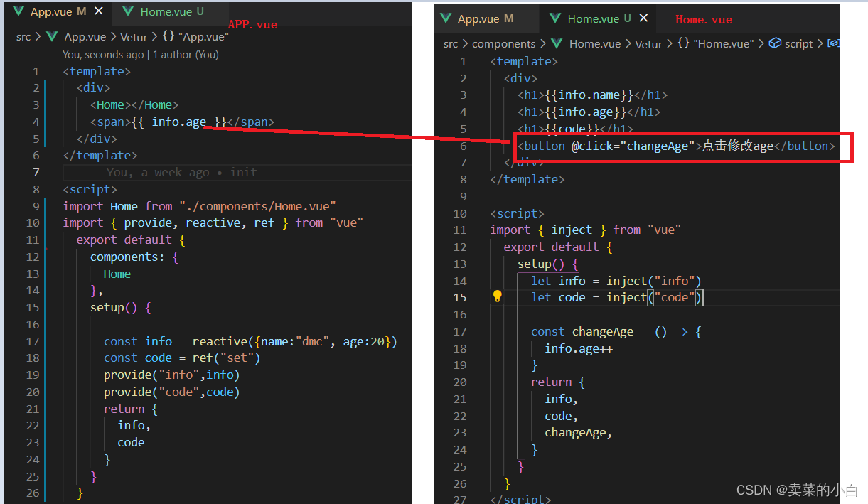Click the curly braces icon before "Home.vue" in the breadcrumb
Screen dimensions: 868x504
[x=683, y=43]
